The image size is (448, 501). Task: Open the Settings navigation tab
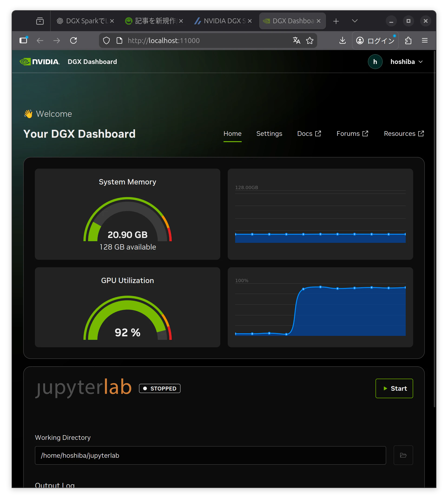tap(269, 134)
